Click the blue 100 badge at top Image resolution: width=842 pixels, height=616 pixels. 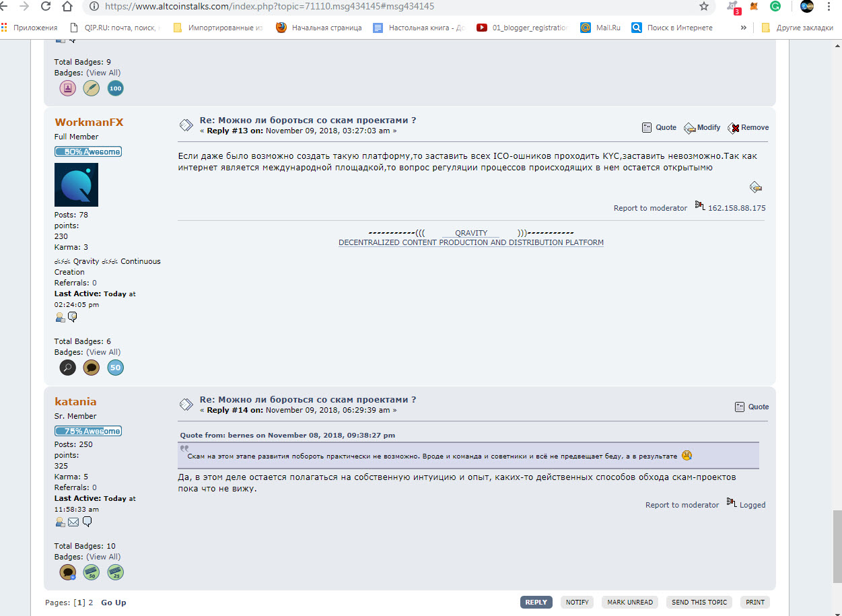pos(116,88)
